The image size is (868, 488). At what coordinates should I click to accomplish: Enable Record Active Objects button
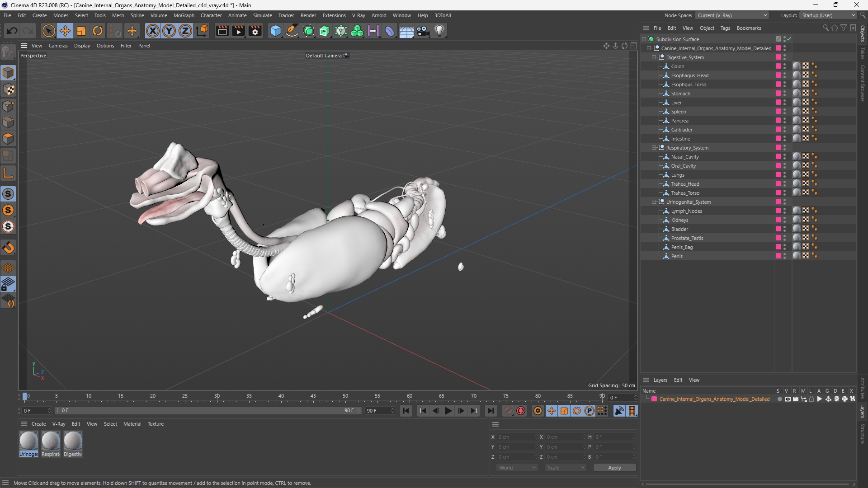click(508, 411)
